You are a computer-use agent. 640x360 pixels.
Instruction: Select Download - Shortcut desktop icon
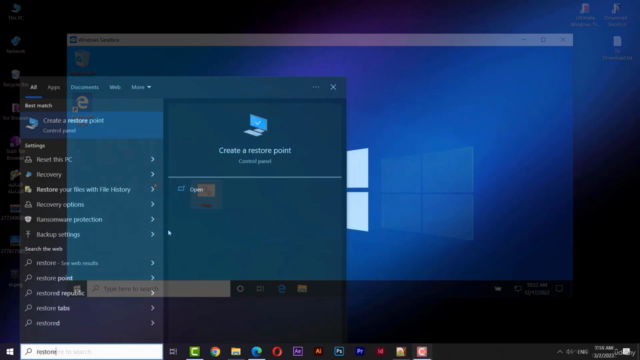pyautogui.click(x=617, y=15)
